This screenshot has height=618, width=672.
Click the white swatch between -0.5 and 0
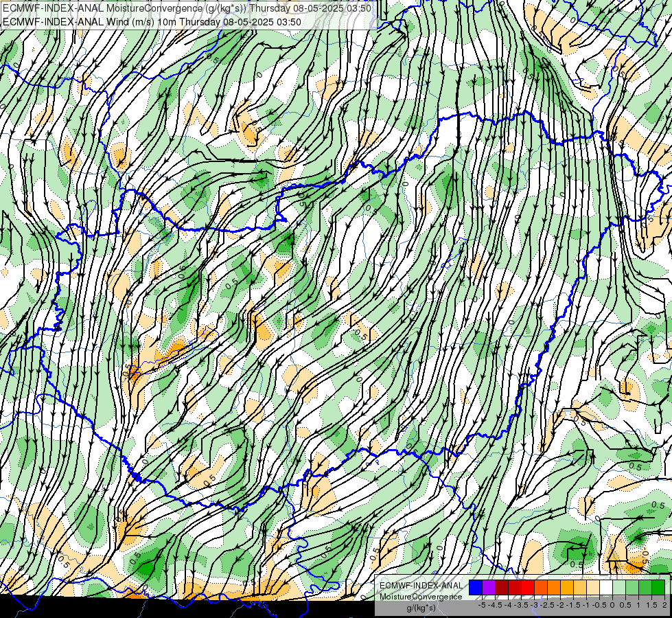coord(606,588)
